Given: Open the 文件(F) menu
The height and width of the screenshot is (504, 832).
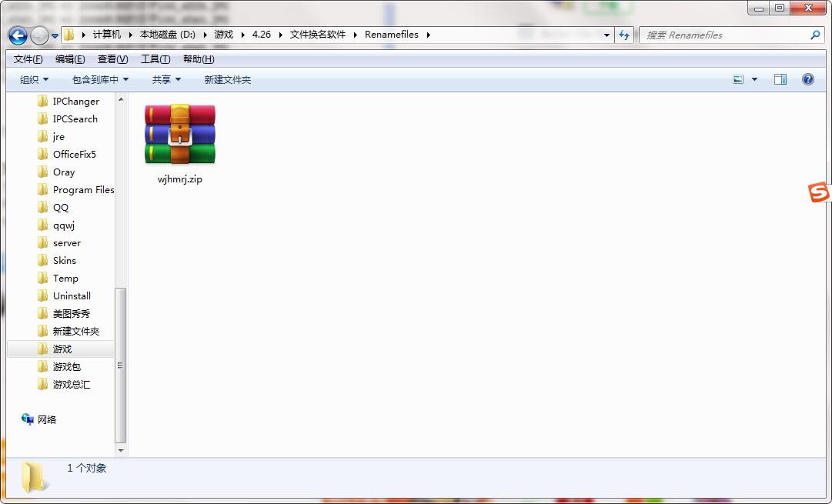Looking at the screenshot, I should point(28,59).
